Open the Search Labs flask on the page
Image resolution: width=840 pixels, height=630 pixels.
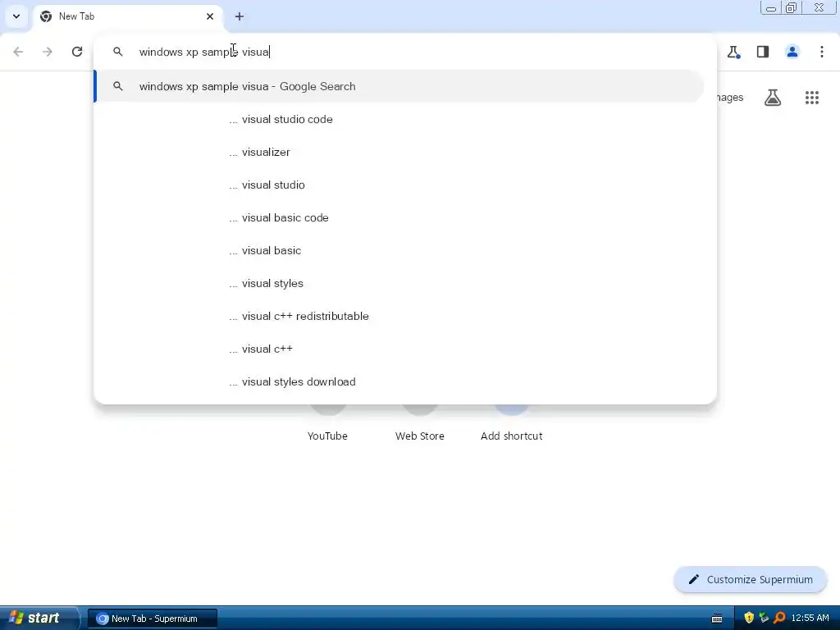pyautogui.click(x=773, y=98)
